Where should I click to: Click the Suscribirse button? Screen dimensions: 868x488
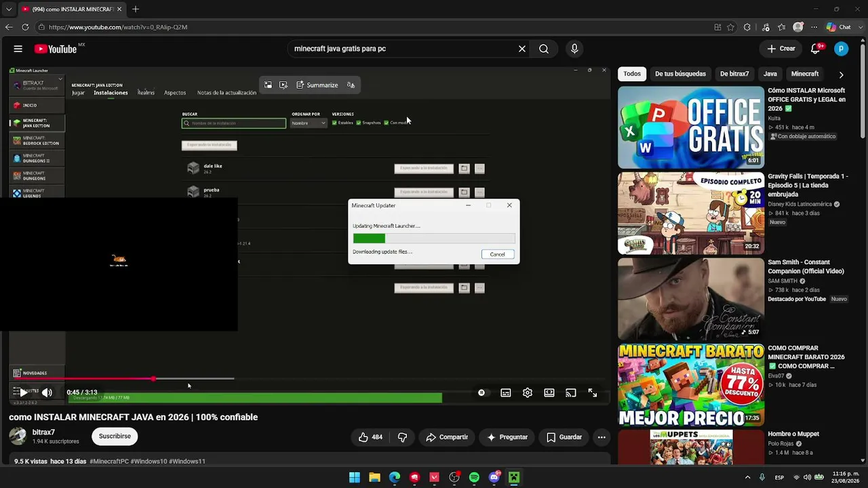point(115,436)
